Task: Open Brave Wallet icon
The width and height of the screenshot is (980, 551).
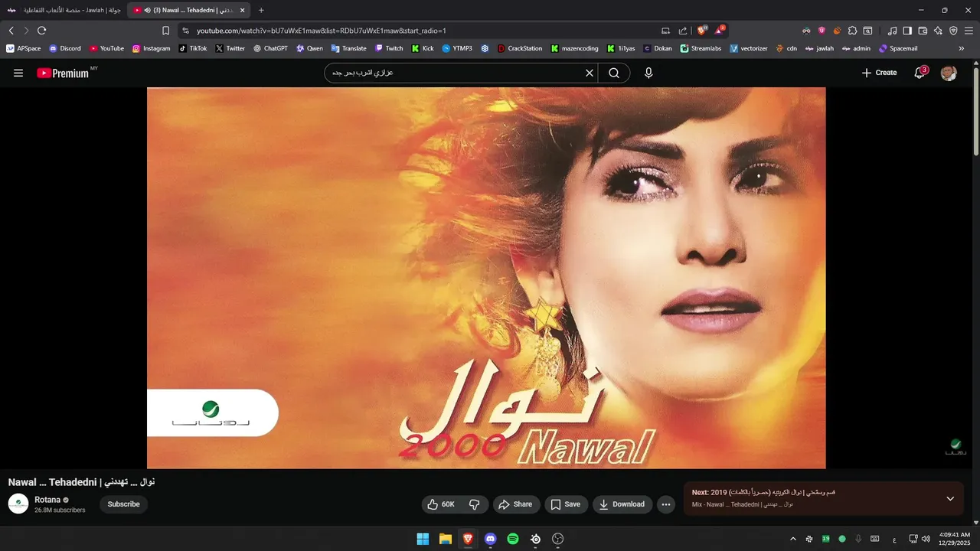Action: (x=923, y=31)
